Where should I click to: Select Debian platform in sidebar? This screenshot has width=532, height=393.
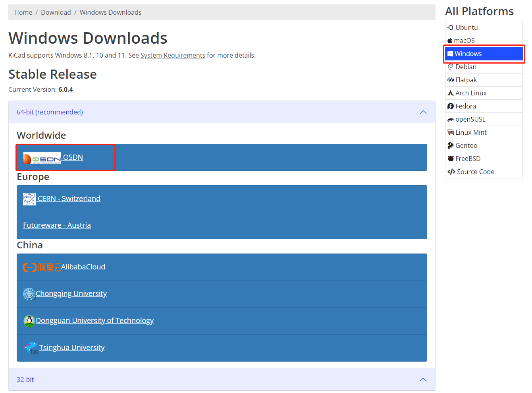coord(484,67)
